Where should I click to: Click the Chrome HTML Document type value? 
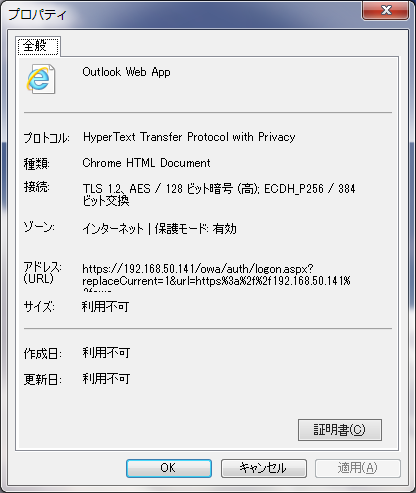[146, 163]
